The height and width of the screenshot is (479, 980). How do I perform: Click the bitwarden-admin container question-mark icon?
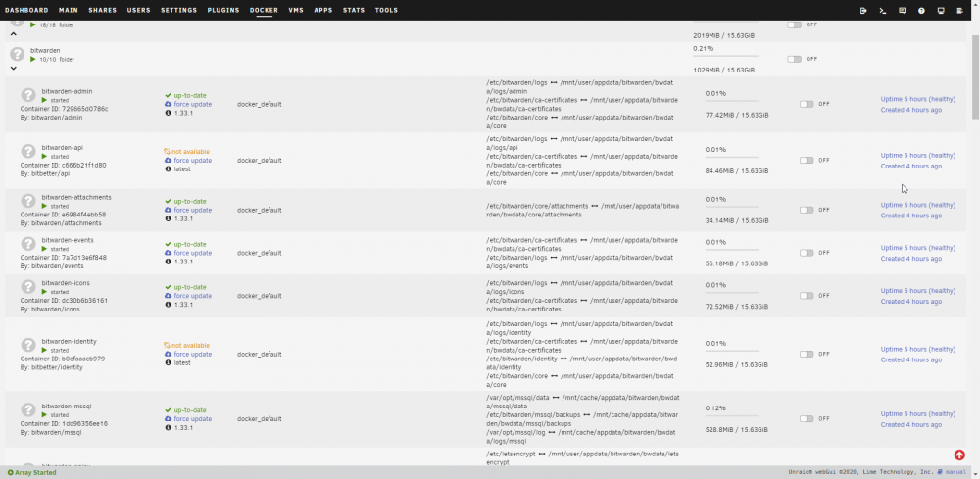point(28,95)
